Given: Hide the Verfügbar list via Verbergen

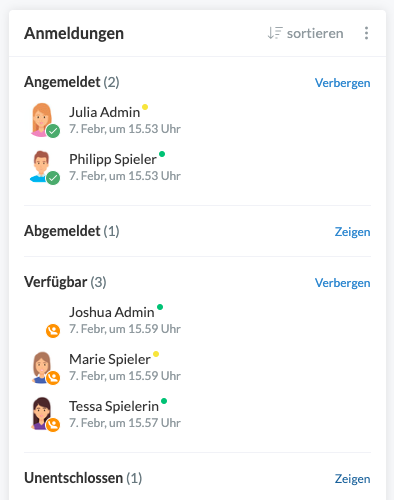Looking at the screenshot, I should point(342,283).
